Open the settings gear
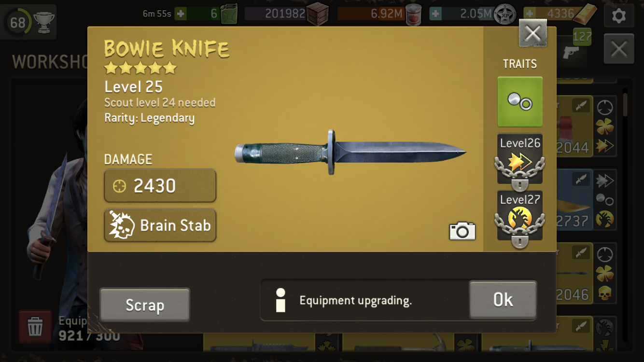 coord(619,16)
